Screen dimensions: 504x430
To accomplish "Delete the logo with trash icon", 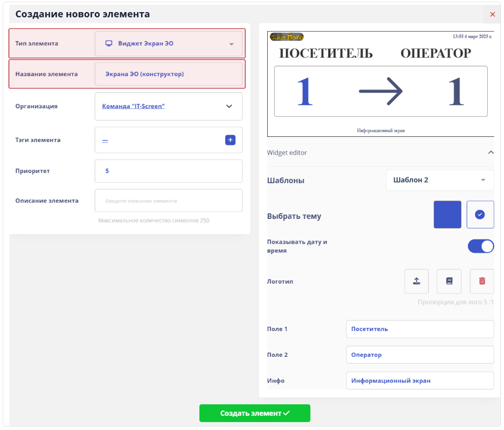I will coord(481,281).
